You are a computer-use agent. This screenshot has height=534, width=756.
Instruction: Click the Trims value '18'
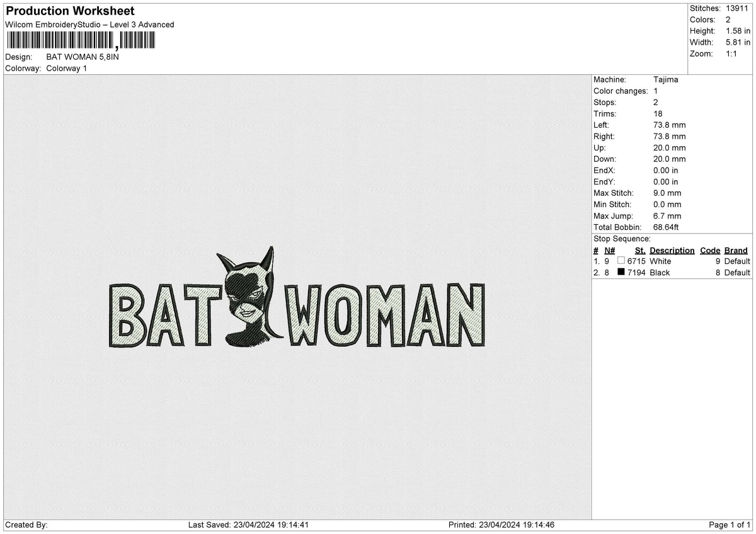coord(658,113)
